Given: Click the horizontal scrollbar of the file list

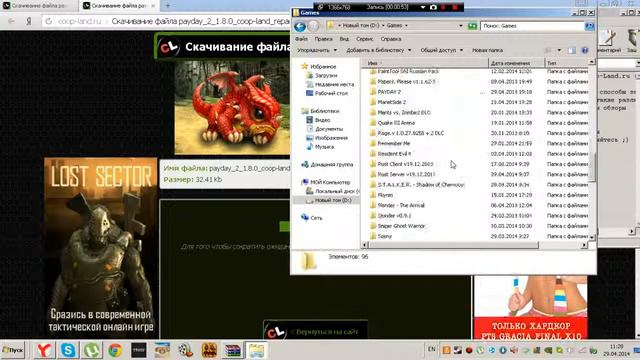Looking at the screenshot, I should [x=453, y=245].
